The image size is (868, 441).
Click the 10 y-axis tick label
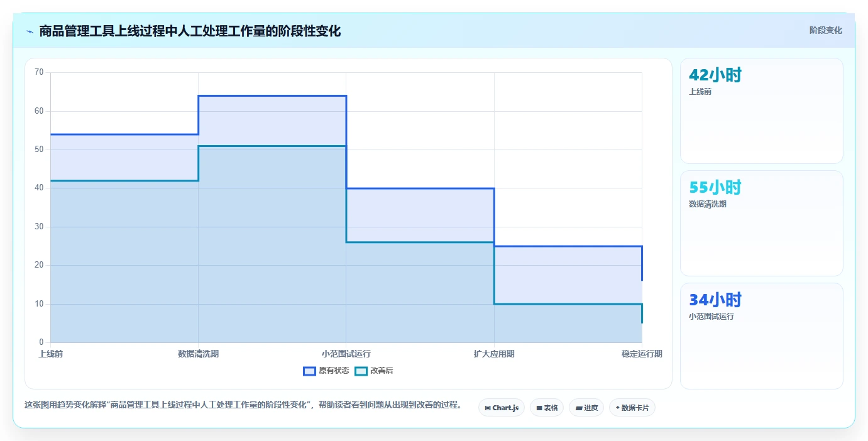[39, 304]
